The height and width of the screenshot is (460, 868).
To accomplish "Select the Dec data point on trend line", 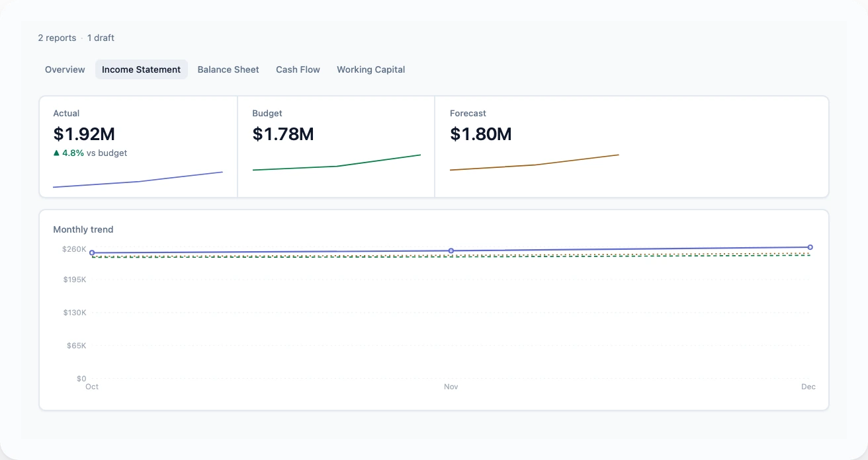I will click(x=810, y=247).
